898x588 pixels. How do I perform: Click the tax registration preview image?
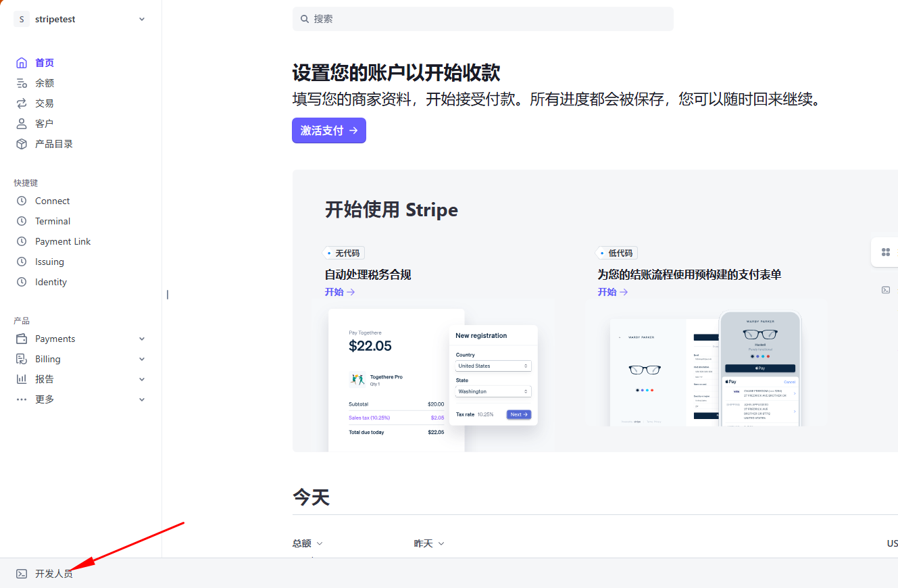click(432, 375)
